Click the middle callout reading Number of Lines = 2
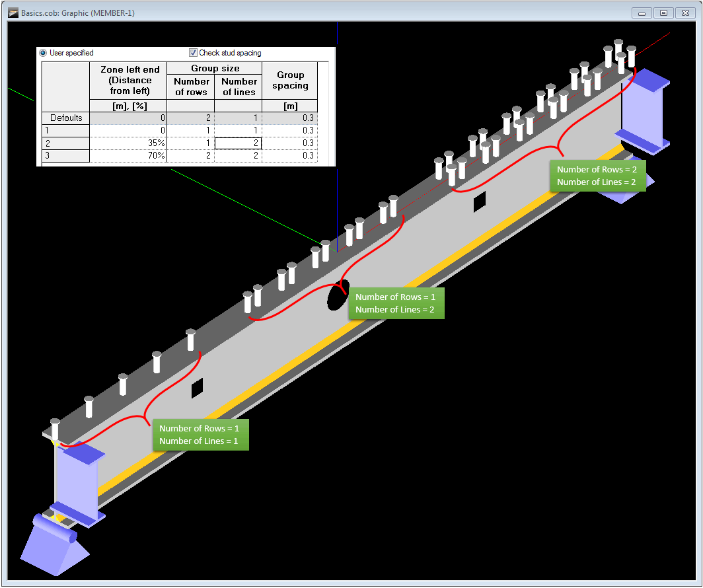 click(x=396, y=309)
